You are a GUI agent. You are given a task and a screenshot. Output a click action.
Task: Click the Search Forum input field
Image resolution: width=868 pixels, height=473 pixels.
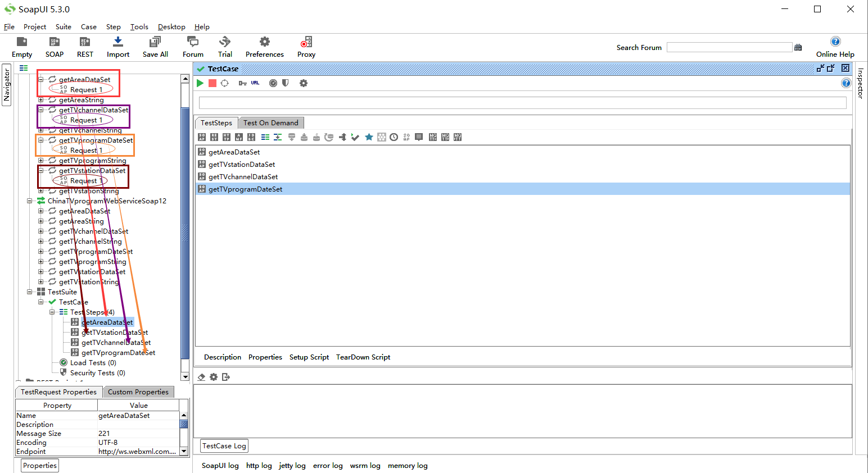coord(729,48)
